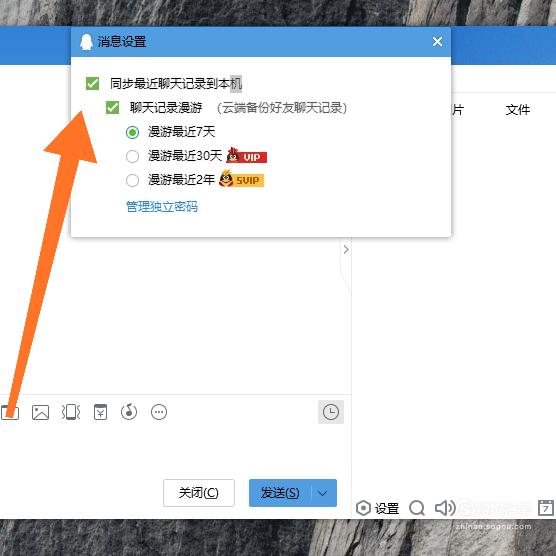Click the 关闭(C) button

point(199,493)
